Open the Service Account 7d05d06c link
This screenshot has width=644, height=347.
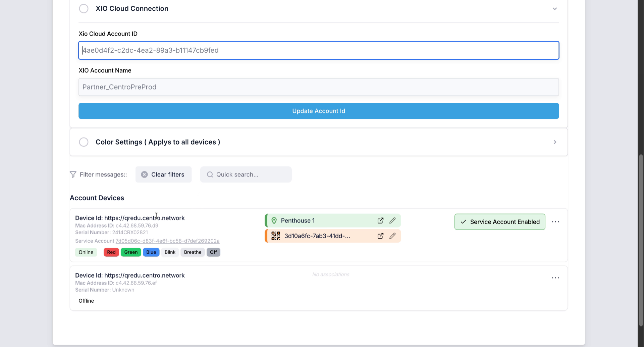167,241
